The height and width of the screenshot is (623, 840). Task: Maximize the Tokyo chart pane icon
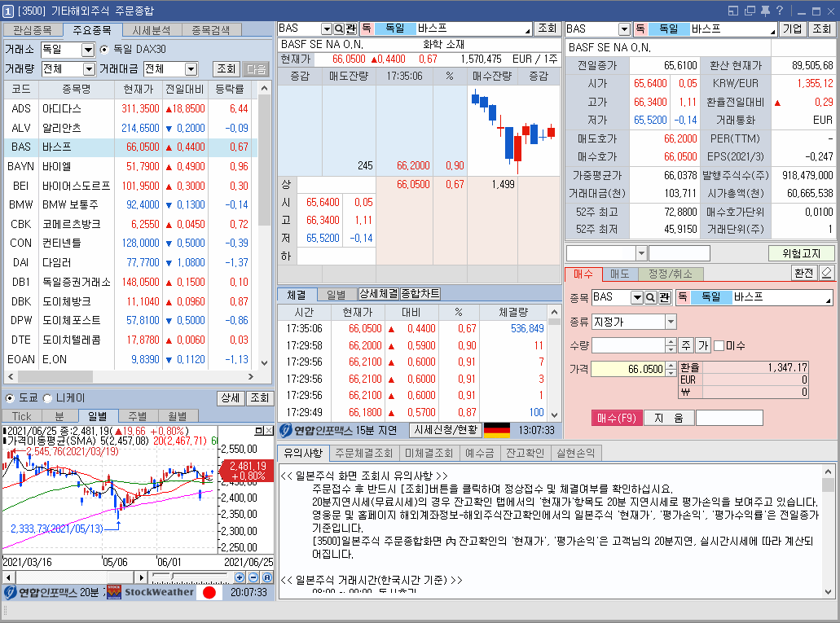(x=259, y=431)
